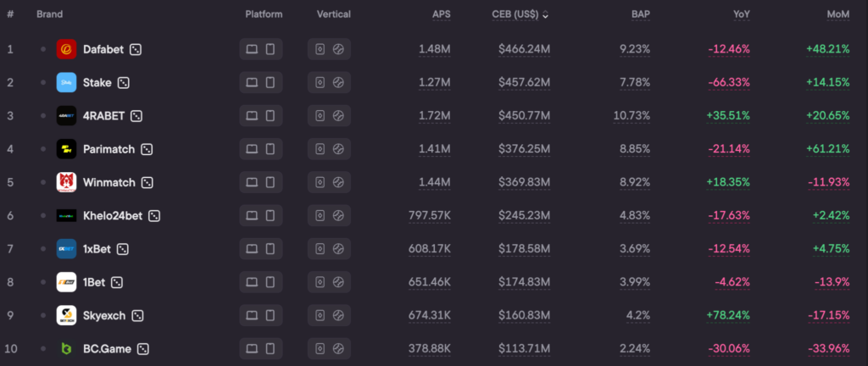
Task: Click the 1xBet brand logo
Action: [66, 249]
